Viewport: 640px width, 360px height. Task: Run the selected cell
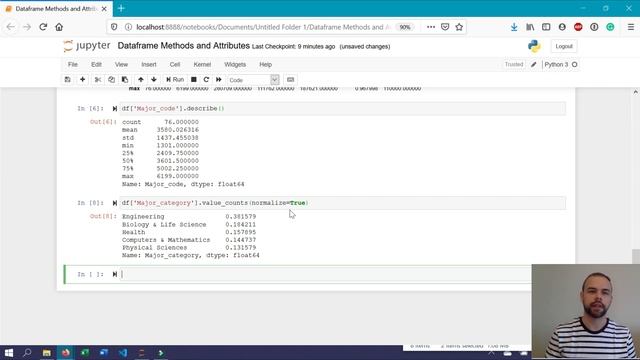point(175,80)
